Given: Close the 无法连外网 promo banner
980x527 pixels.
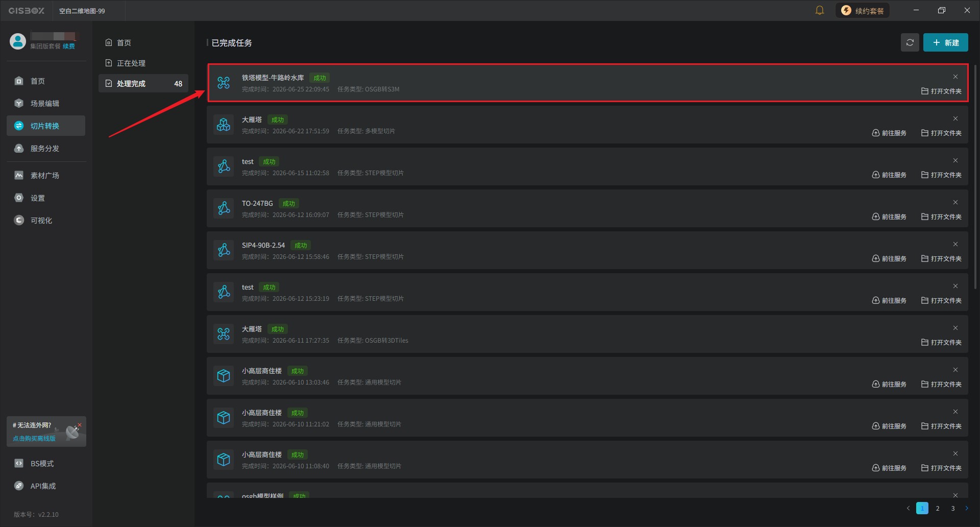Looking at the screenshot, I should [x=80, y=425].
